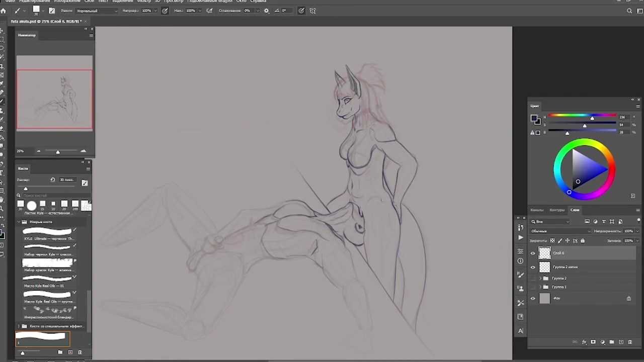
Task: Hide the Фон background layer
Action: point(533,298)
